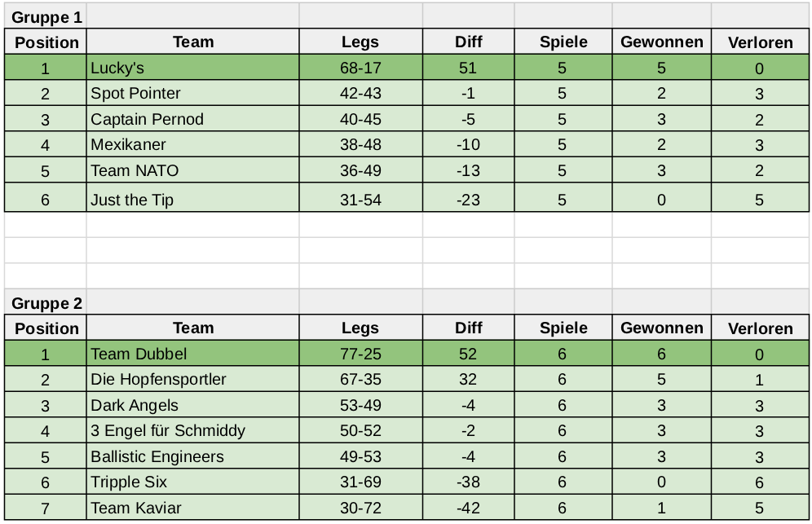Click the Gruppe 2 title cell
Image resolution: width=812 pixels, height=524 pixels.
46,303
